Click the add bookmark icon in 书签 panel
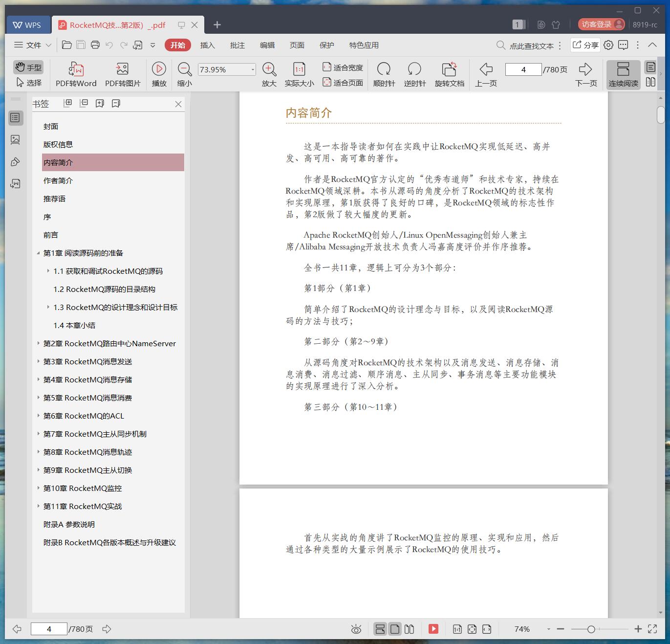670x644 pixels. tap(100, 103)
